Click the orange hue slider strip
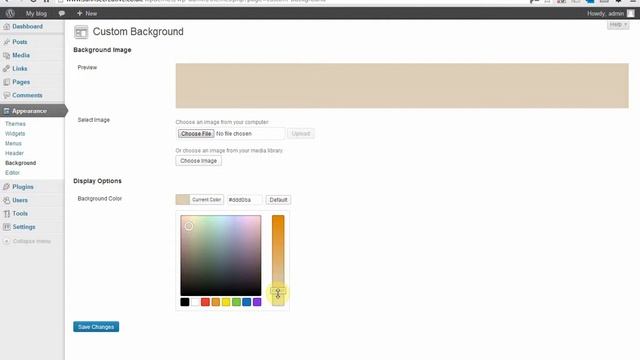The height and width of the screenshot is (360, 640). (278, 260)
